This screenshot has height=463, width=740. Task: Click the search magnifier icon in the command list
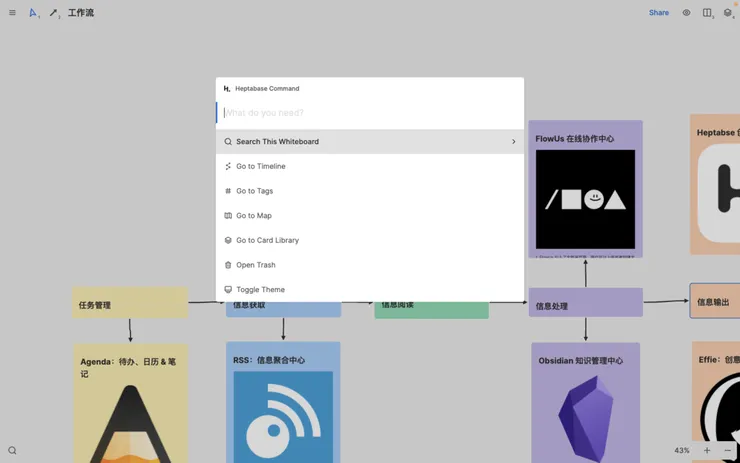coord(228,142)
